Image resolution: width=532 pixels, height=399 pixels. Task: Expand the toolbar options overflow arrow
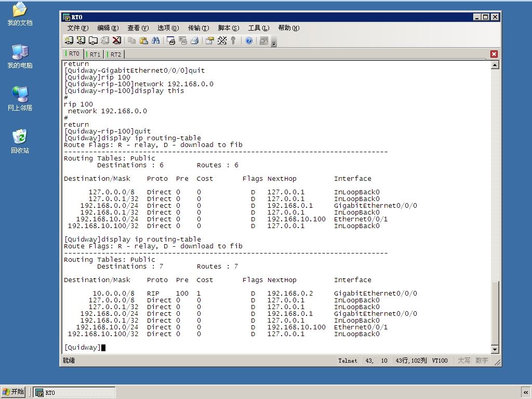tap(274, 43)
